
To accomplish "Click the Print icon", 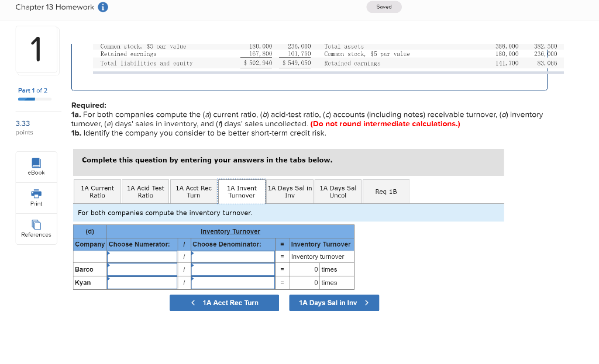I will click(x=36, y=194).
